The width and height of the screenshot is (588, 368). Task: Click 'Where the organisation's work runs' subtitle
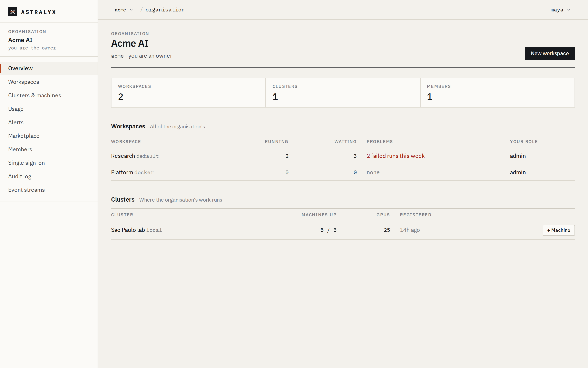[180, 200]
